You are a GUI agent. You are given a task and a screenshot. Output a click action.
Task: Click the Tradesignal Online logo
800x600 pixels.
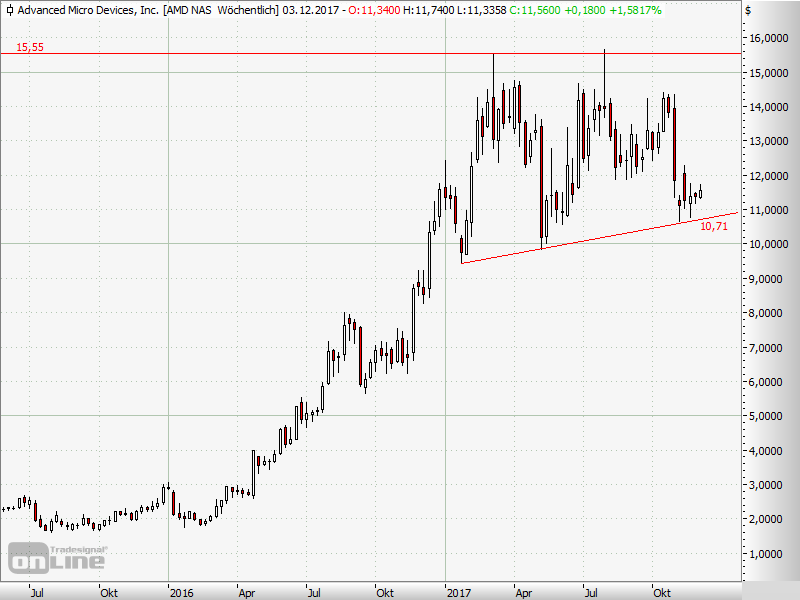click(58, 558)
